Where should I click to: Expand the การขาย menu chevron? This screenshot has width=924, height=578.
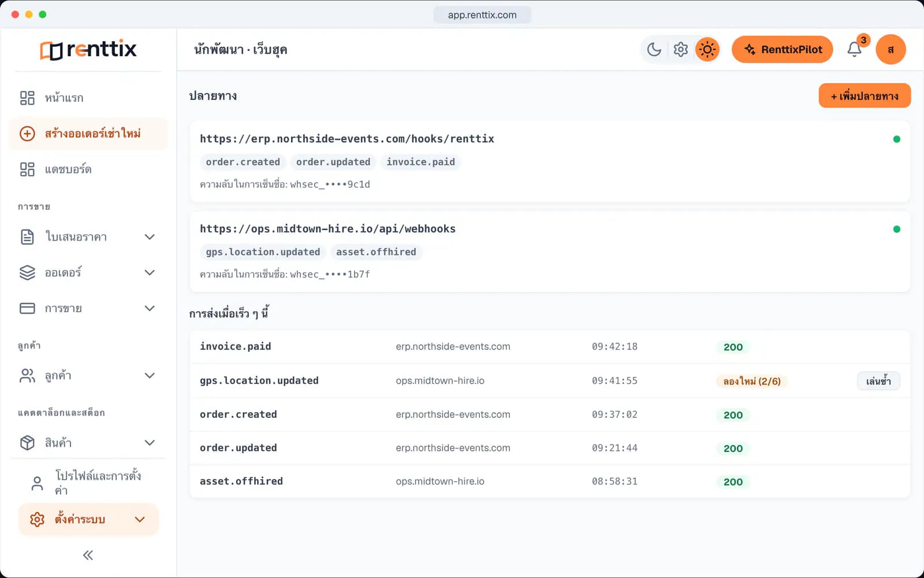pyautogui.click(x=150, y=309)
